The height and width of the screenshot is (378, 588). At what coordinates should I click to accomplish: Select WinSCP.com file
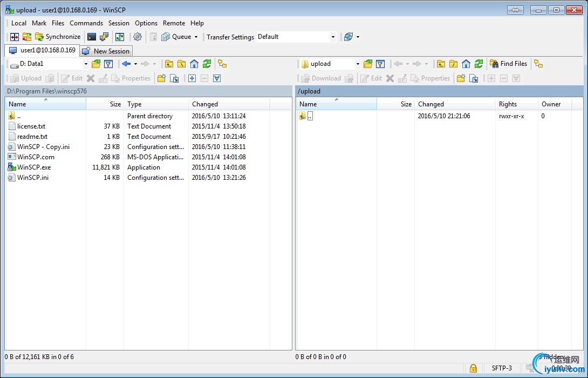pos(36,157)
